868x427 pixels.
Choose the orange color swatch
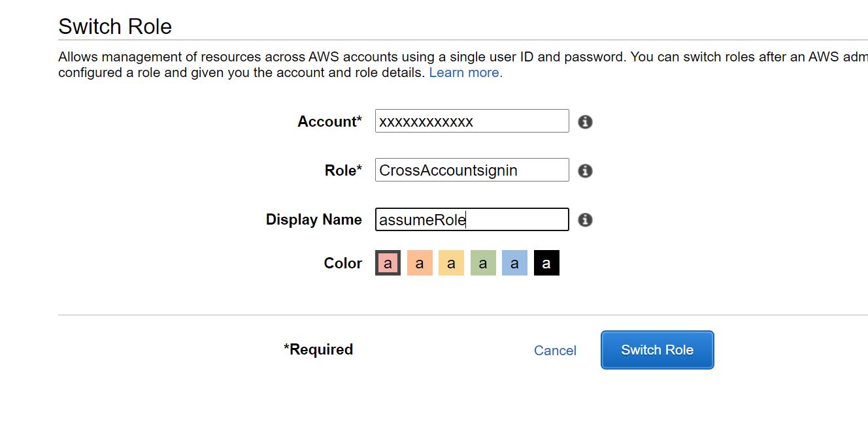[x=420, y=263]
